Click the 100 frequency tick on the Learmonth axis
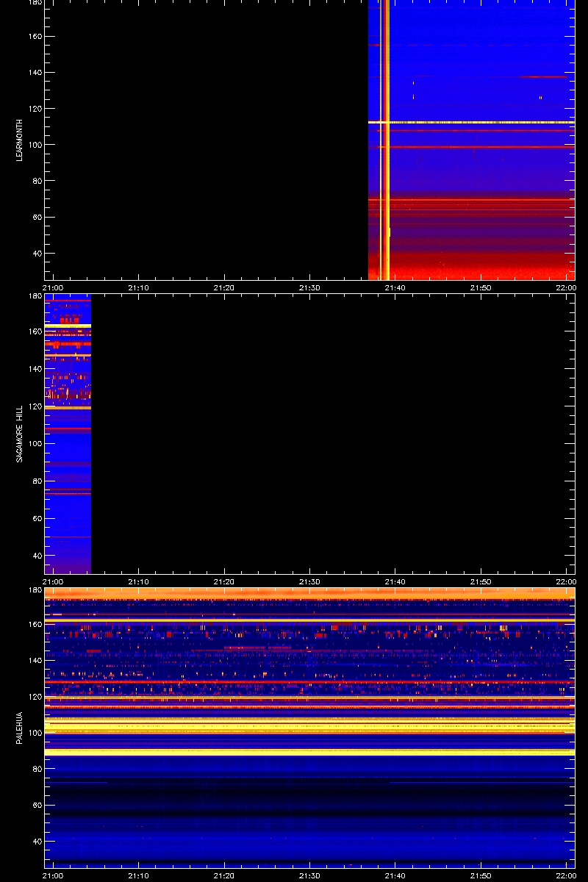The width and height of the screenshot is (588, 882). 35,145
